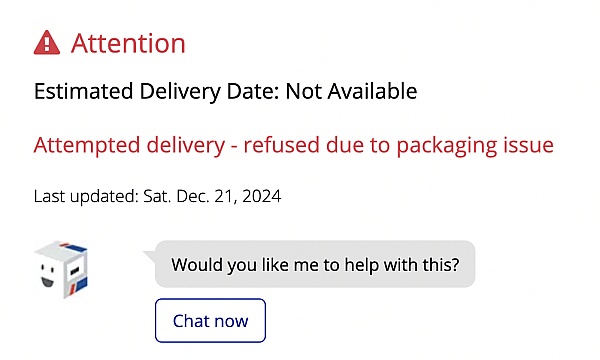This screenshot has width=600, height=360.
Task: Click the Sat. Dec. 21, 2024 date
Action: tap(212, 196)
